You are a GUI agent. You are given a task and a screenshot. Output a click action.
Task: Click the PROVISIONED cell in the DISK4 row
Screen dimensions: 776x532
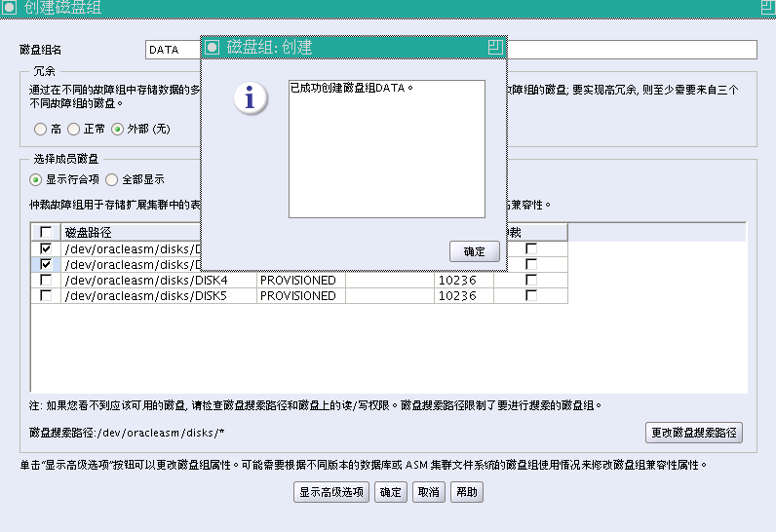301,281
